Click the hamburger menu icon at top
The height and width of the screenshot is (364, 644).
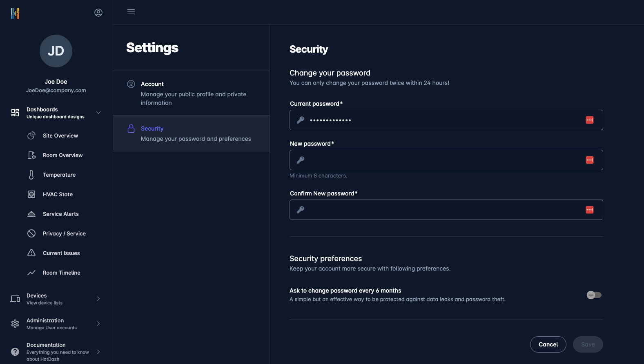(x=131, y=12)
